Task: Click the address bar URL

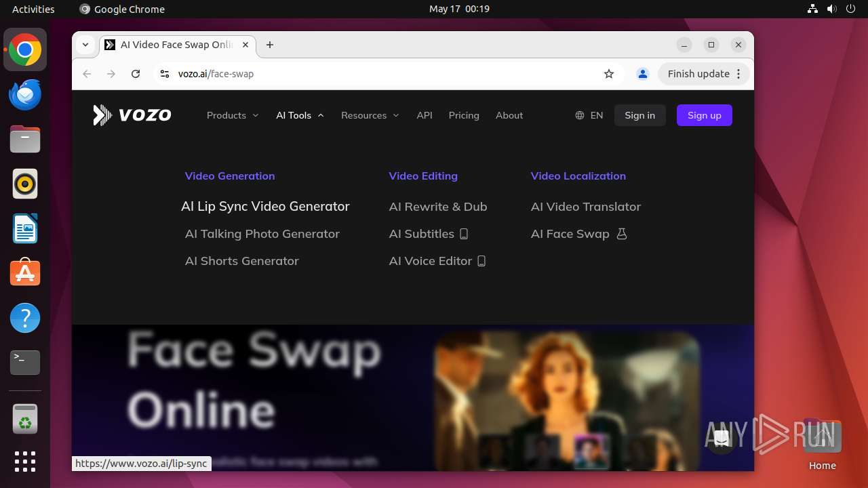Action: tap(216, 74)
